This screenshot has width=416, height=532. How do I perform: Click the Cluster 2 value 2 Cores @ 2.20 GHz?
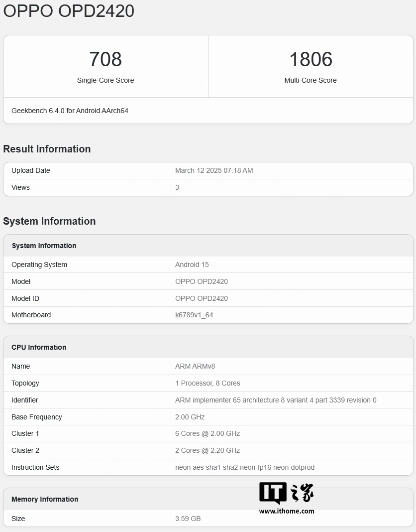(208, 450)
